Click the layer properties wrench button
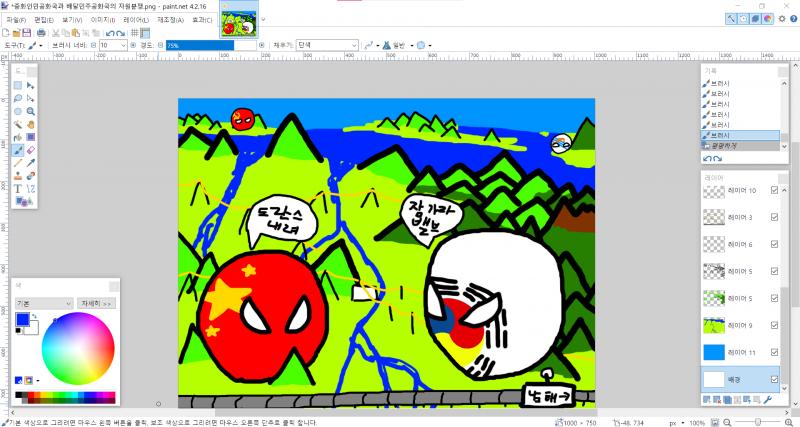 (x=768, y=400)
